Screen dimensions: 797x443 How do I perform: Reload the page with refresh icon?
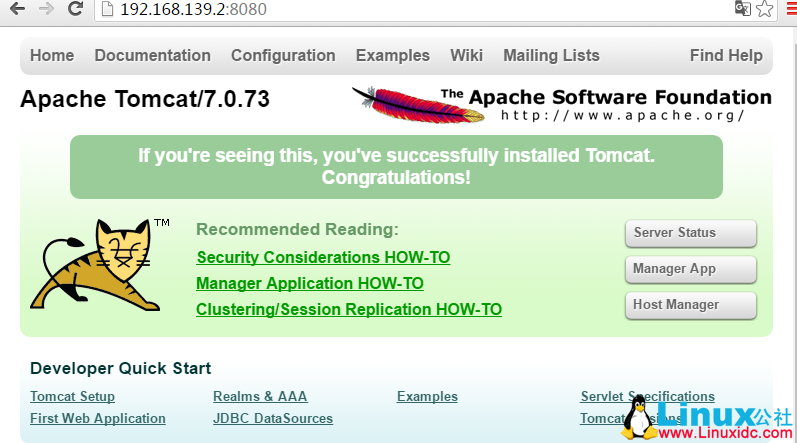[x=76, y=9]
